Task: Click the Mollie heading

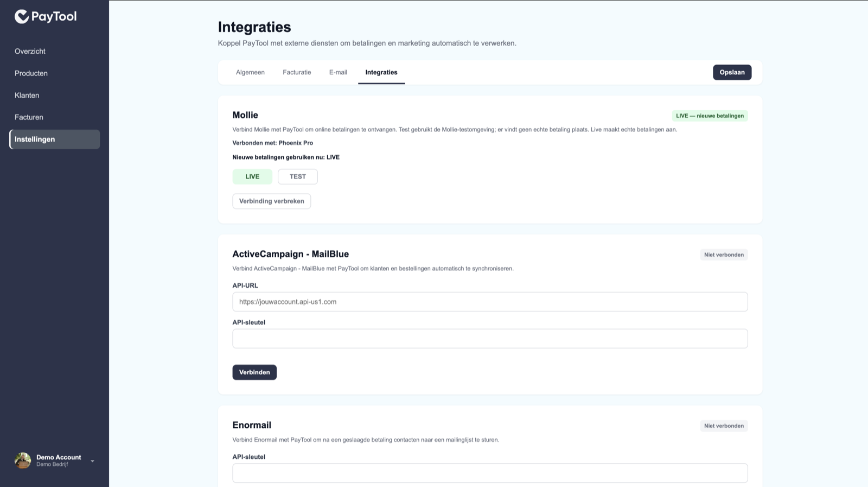Action: tap(245, 115)
